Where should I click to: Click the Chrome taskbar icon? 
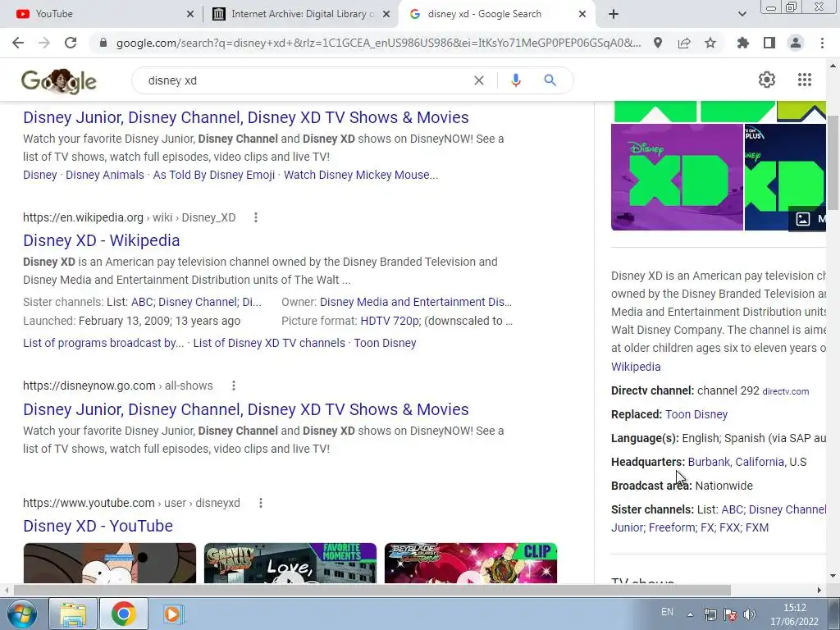pos(123,614)
